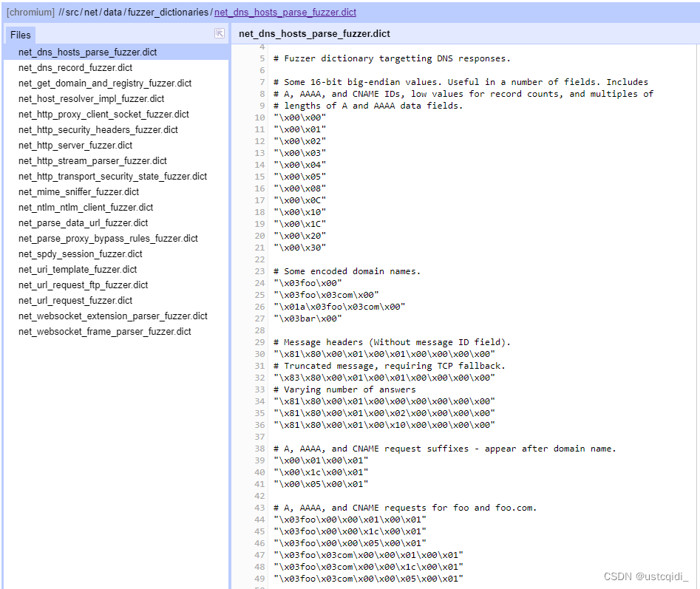700x589 pixels.
Task: Click line 49 entry ending \x05\x00\x01
Action: (369, 579)
